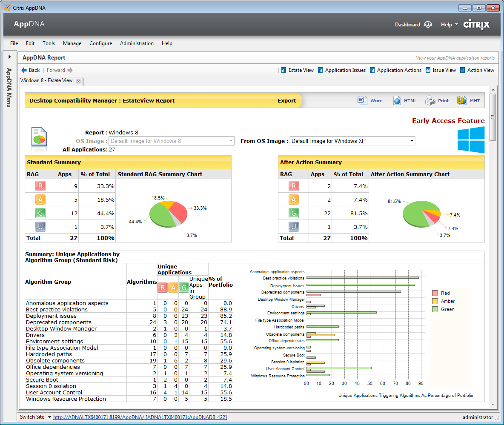Screen dimensions: 504x425
Task: Click the U icon in After Action Summary
Action: (x=293, y=227)
